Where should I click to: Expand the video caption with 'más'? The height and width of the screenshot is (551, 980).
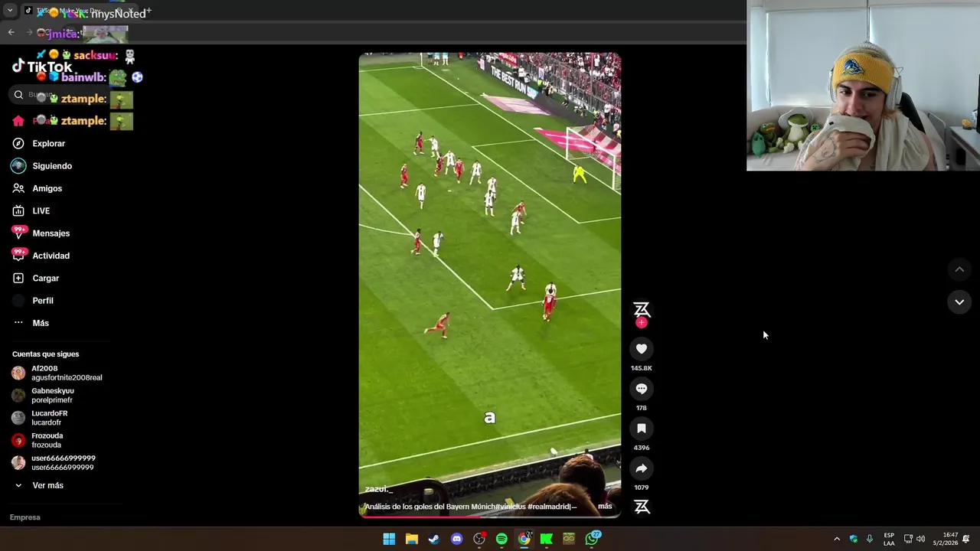(605, 507)
